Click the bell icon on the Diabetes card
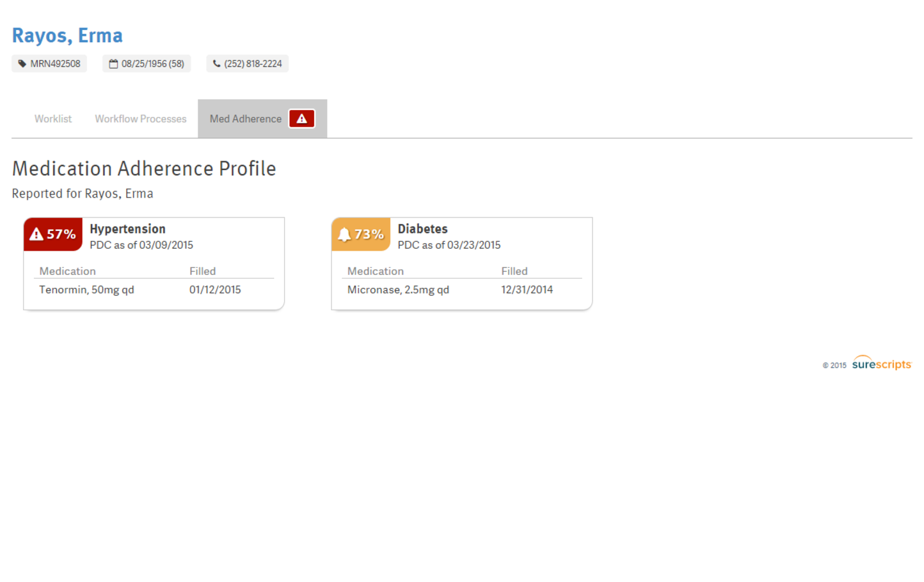 [x=344, y=234]
